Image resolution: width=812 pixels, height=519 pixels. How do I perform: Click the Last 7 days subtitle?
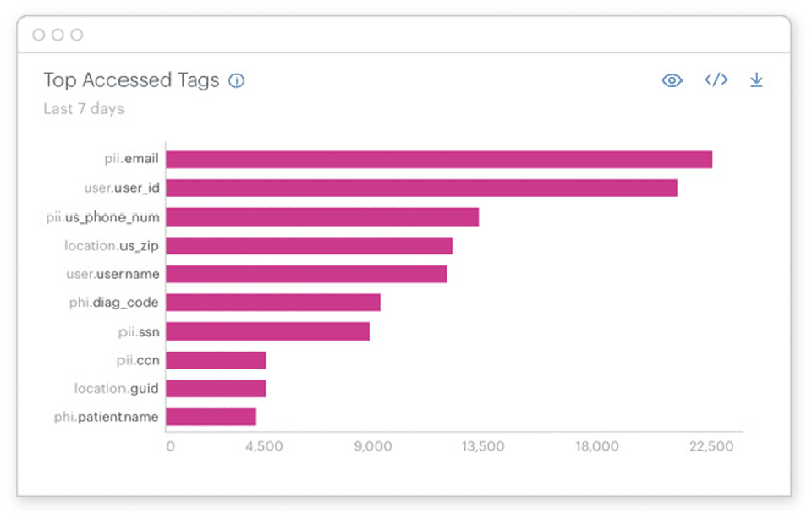85,109
